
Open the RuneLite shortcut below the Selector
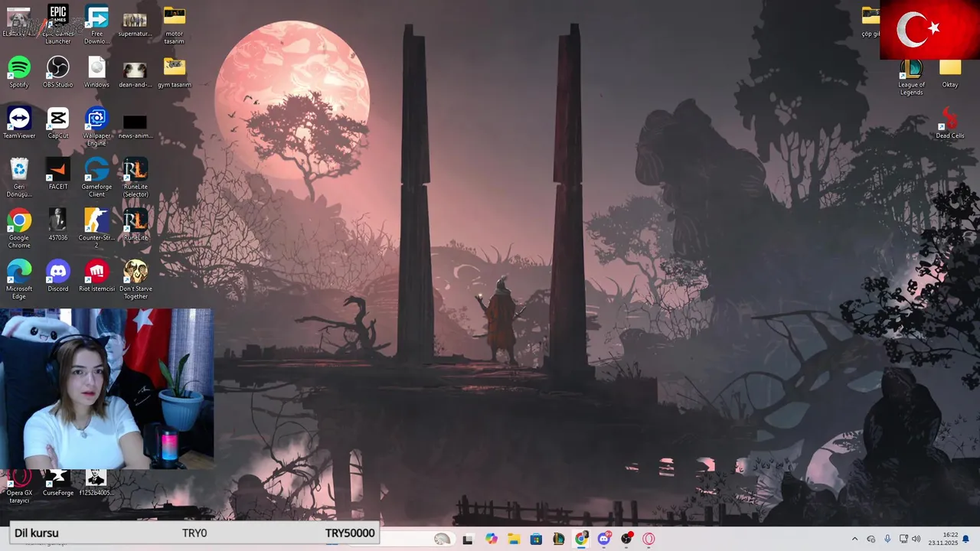coord(136,225)
